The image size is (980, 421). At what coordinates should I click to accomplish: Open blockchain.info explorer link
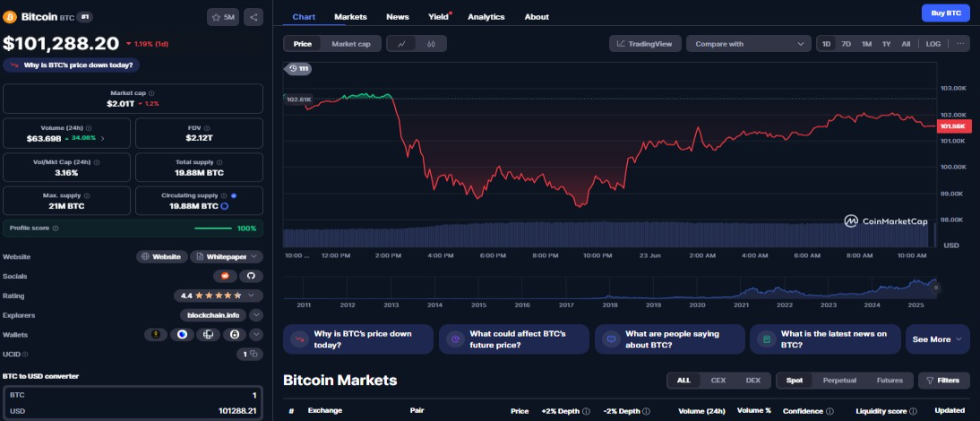tap(213, 315)
